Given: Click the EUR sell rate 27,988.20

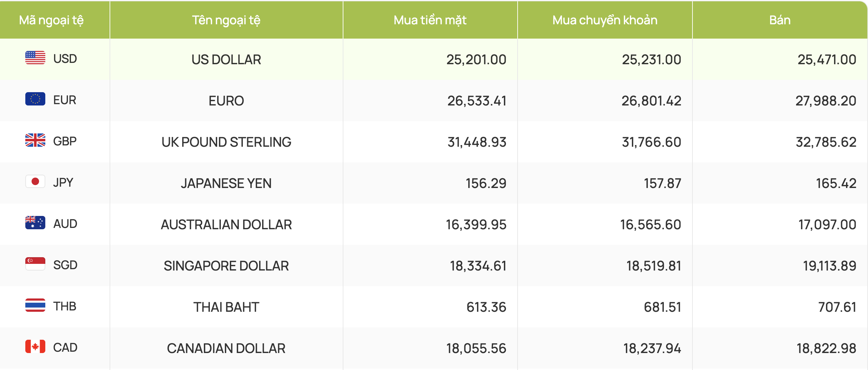Looking at the screenshot, I should click(826, 101).
